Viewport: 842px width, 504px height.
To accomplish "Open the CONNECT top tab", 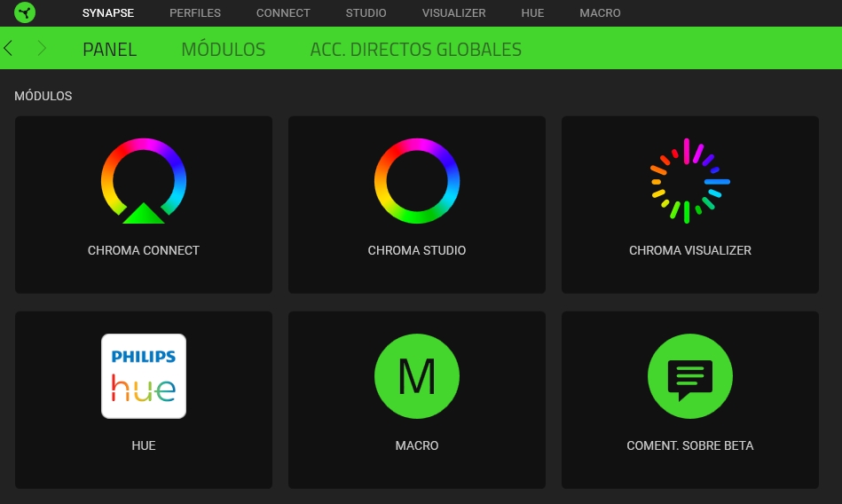I will (283, 13).
